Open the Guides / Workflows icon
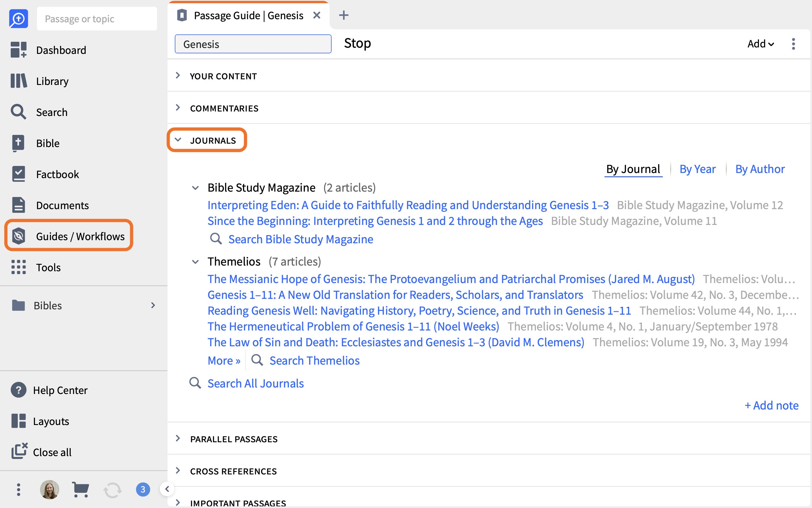 pyautogui.click(x=18, y=236)
